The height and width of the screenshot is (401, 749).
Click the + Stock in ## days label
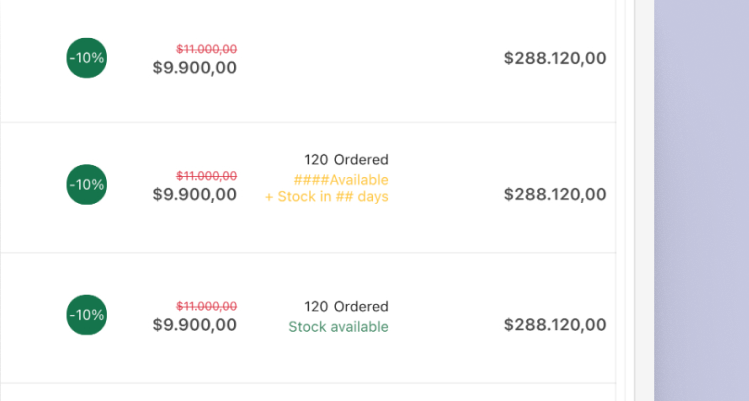[327, 196]
